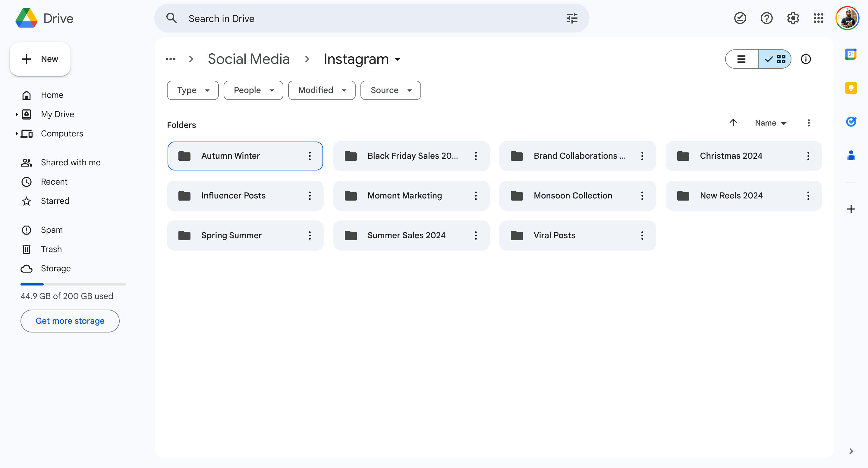Expand the Computers tree arrow
Screen dimensions: 868x468
[x=17, y=134]
